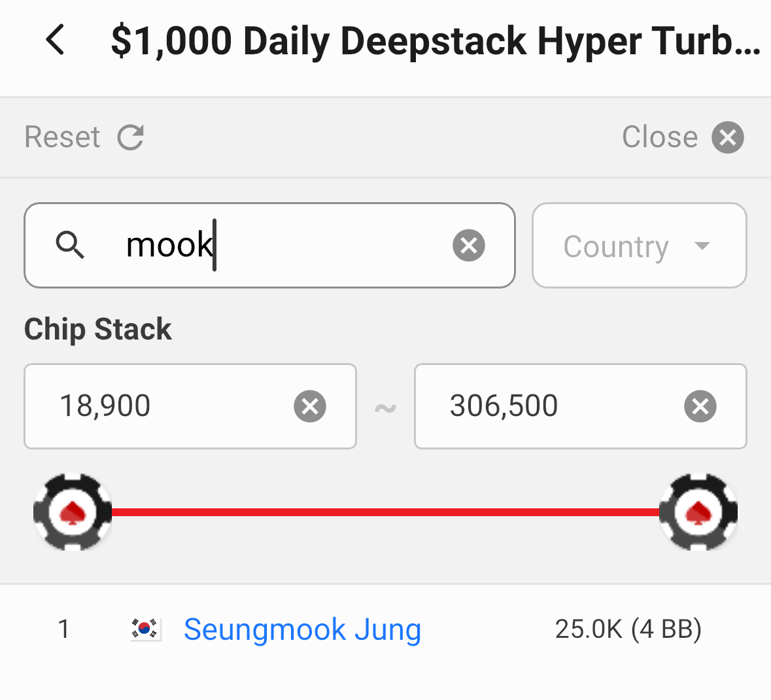Click the magnifying glass search icon
The height and width of the screenshot is (700, 771).
pos(70,245)
